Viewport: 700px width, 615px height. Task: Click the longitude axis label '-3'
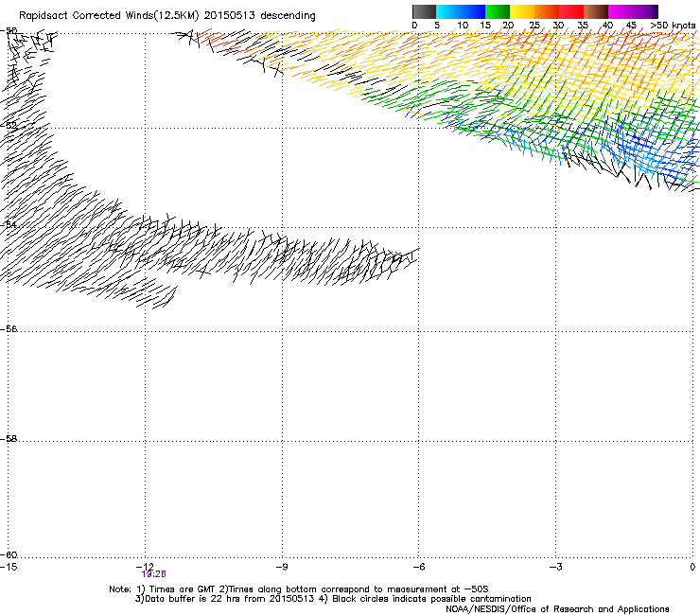point(555,567)
